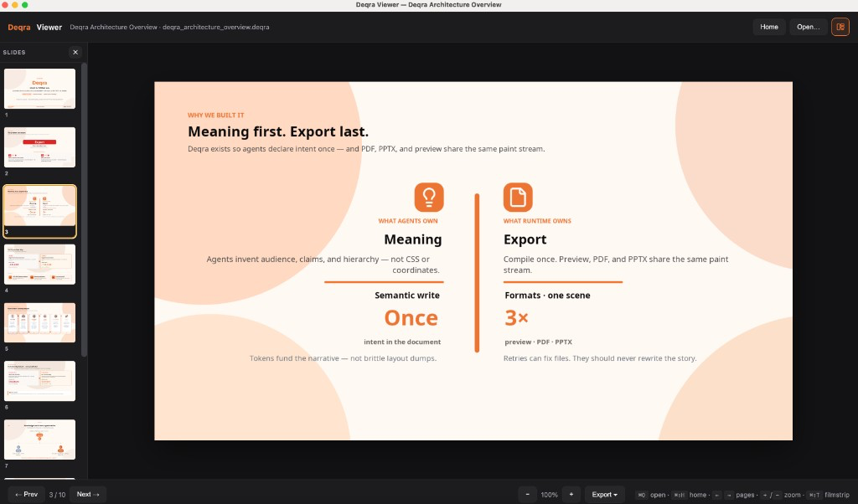
Task: Click the WHY WE BUILT IT label
Action: tap(215, 116)
